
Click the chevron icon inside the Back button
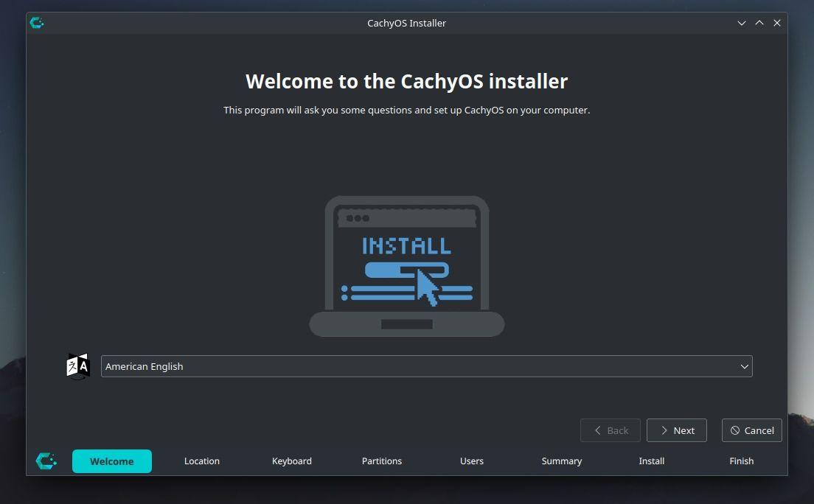pos(596,430)
